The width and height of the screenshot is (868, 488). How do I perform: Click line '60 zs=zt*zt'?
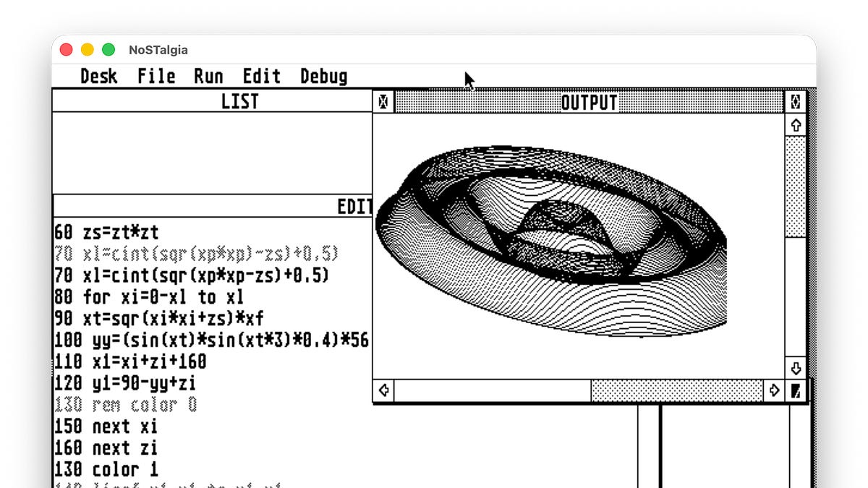click(x=107, y=232)
